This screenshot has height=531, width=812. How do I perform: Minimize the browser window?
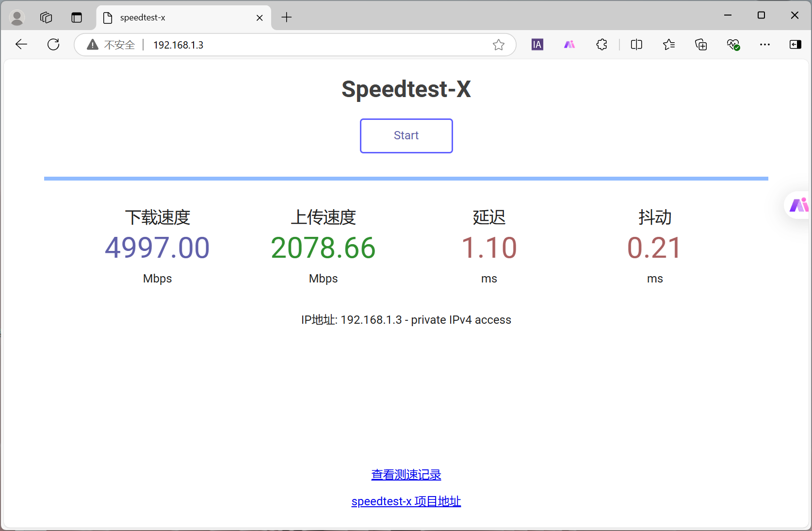click(728, 15)
